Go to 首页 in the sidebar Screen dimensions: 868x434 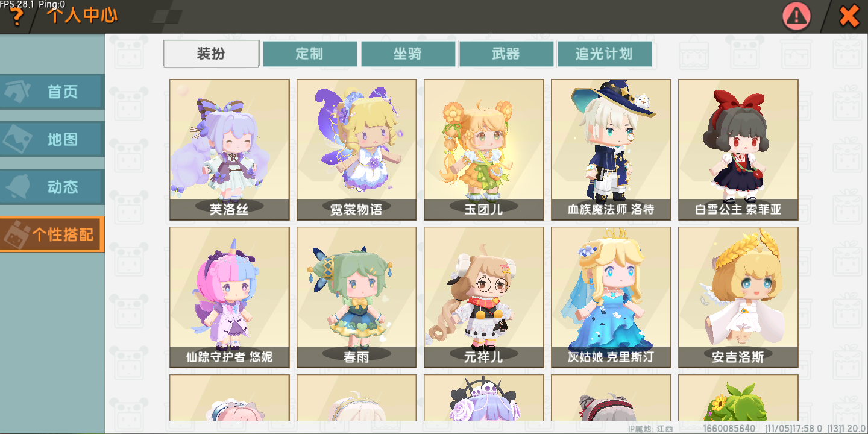coord(52,92)
